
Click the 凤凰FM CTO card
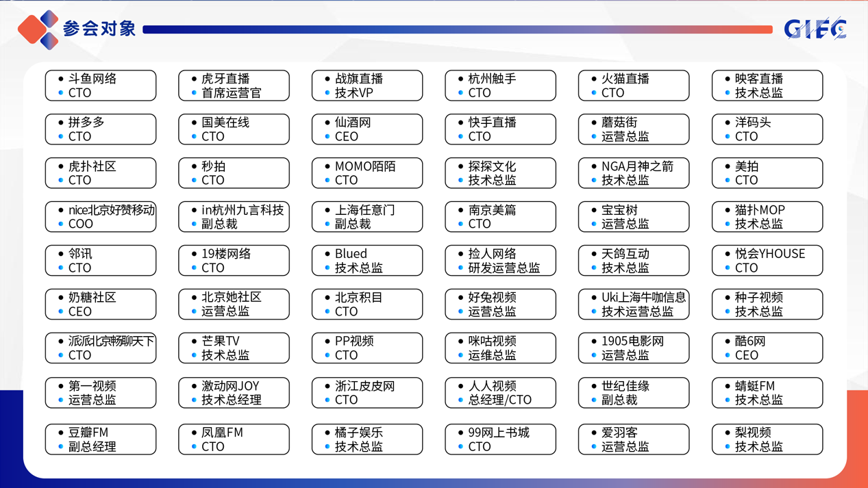tap(234, 439)
